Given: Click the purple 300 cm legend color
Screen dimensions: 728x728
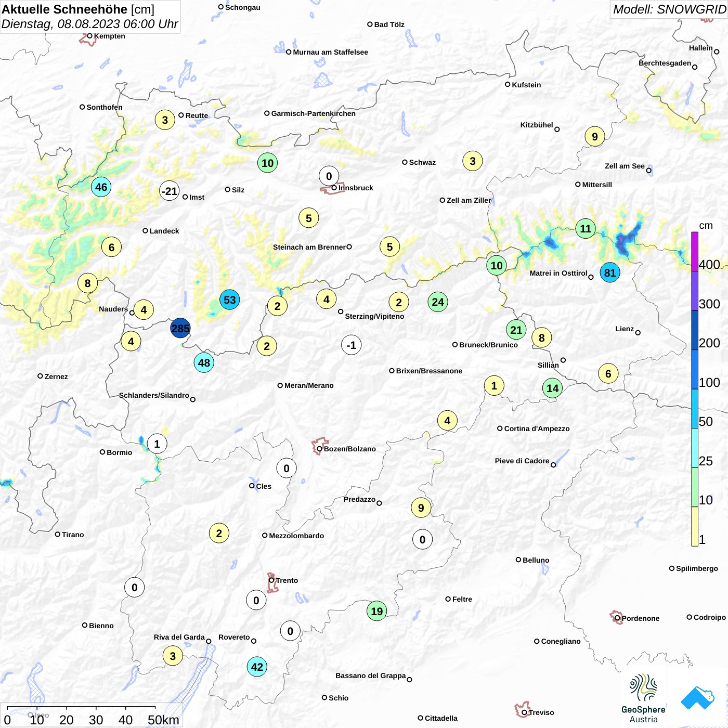Looking at the screenshot, I should 695,291.
